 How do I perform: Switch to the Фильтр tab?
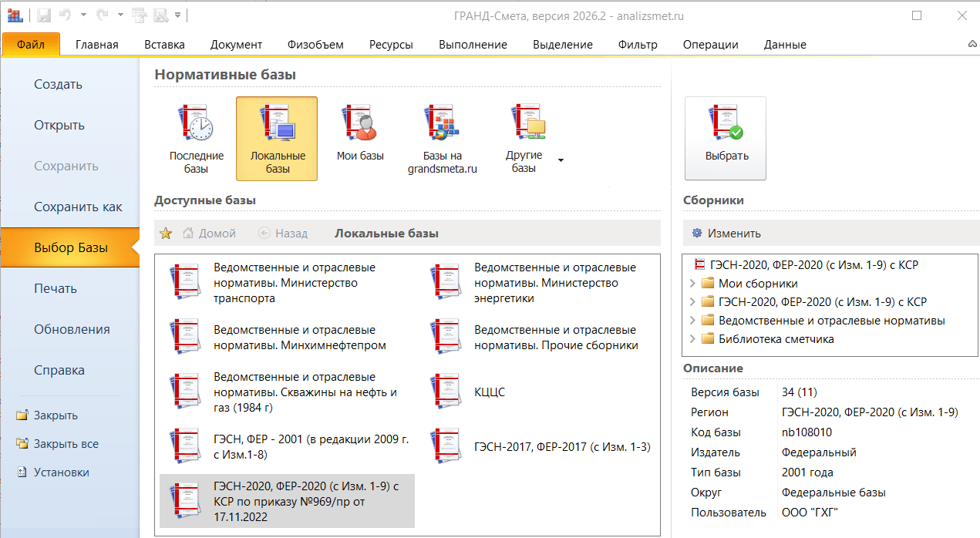coord(638,44)
